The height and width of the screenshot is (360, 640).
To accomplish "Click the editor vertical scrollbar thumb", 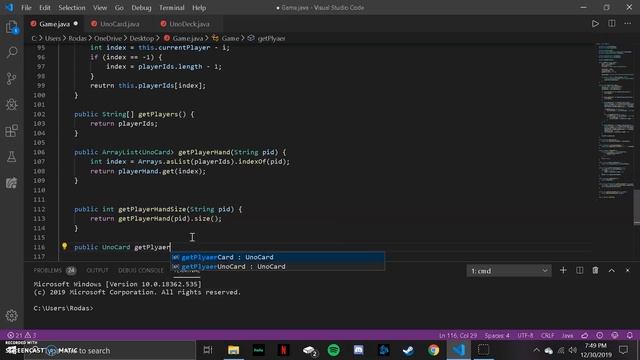I will click(637, 207).
